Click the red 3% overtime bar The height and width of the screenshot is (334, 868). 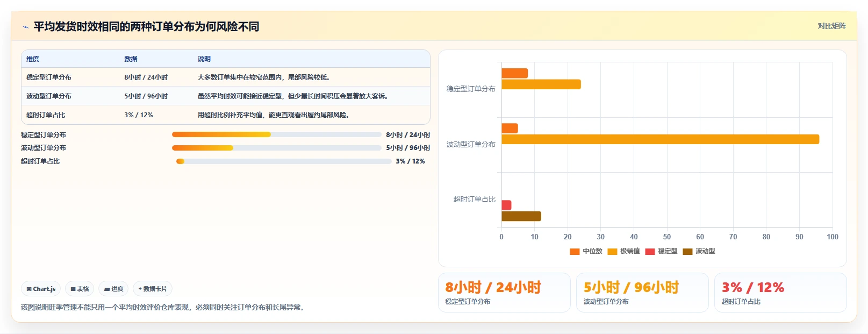click(506, 205)
